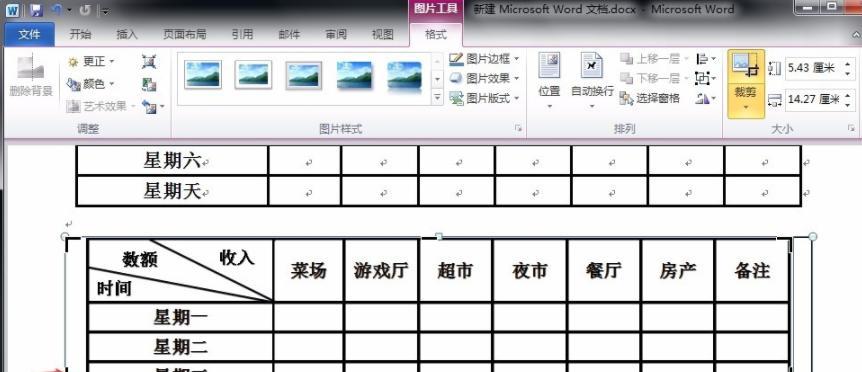Expand the picture styles gallery more arrow

tap(438, 98)
